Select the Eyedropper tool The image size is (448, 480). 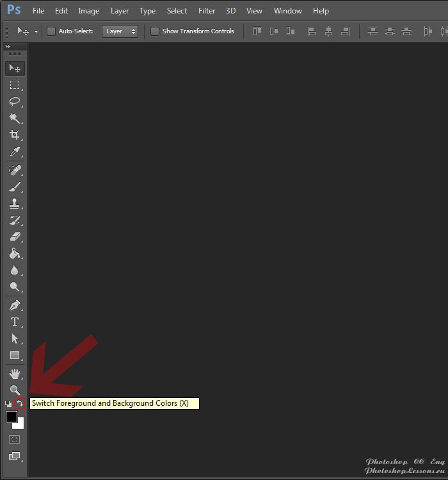pos(14,152)
